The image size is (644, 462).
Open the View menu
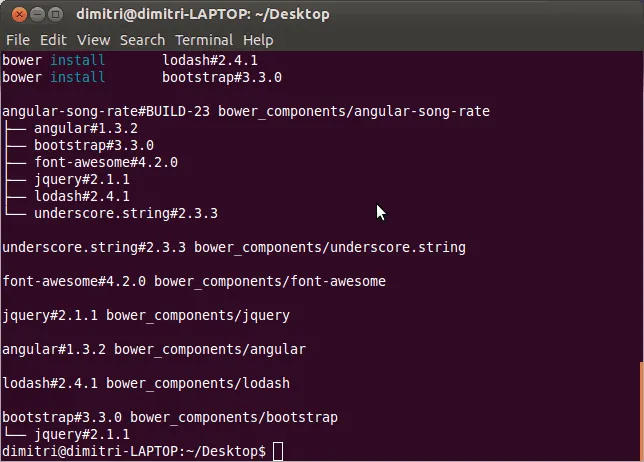tap(93, 40)
